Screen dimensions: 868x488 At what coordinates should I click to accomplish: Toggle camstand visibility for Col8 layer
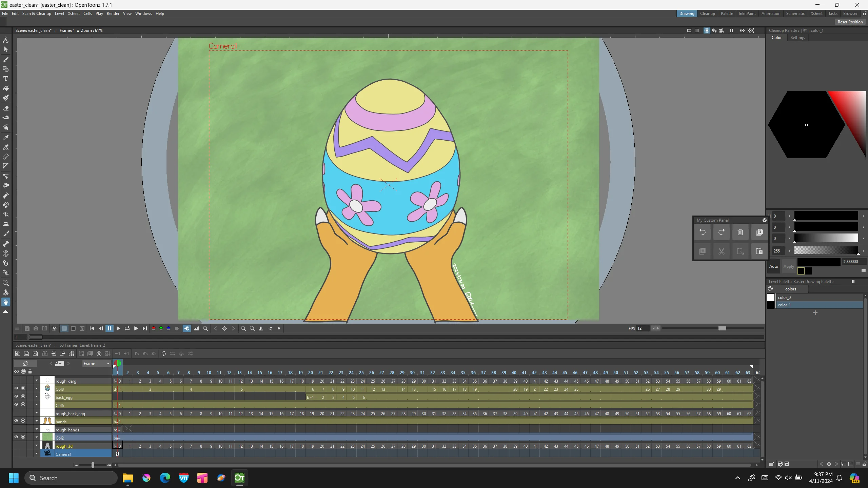(23, 388)
